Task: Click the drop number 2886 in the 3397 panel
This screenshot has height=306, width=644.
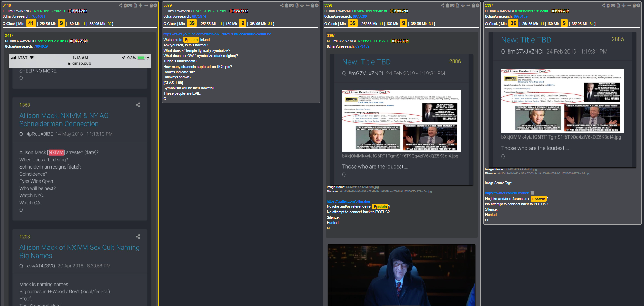Action: [x=618, y=39]
